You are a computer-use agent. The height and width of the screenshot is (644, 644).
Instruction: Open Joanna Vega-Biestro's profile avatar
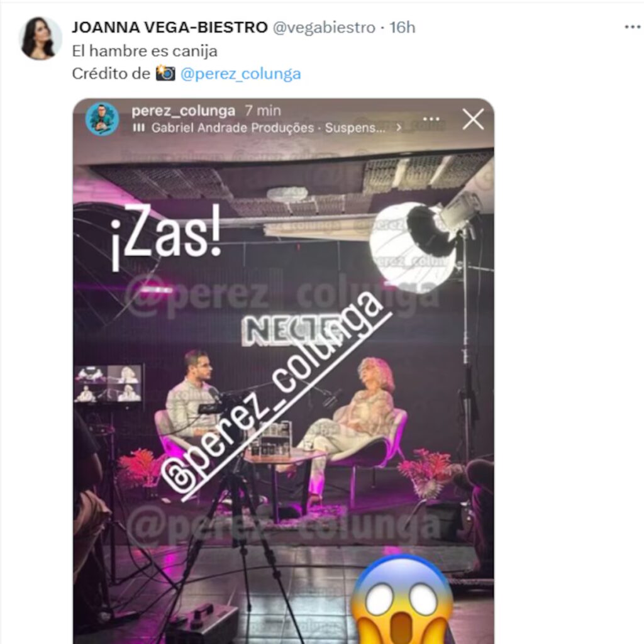[x=40, y=38]
